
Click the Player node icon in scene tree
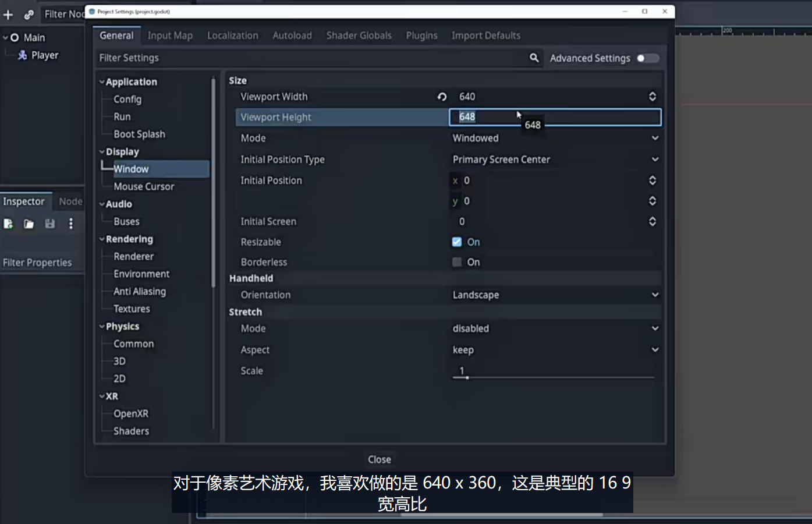pyautogui.click(x=23, y=55)
